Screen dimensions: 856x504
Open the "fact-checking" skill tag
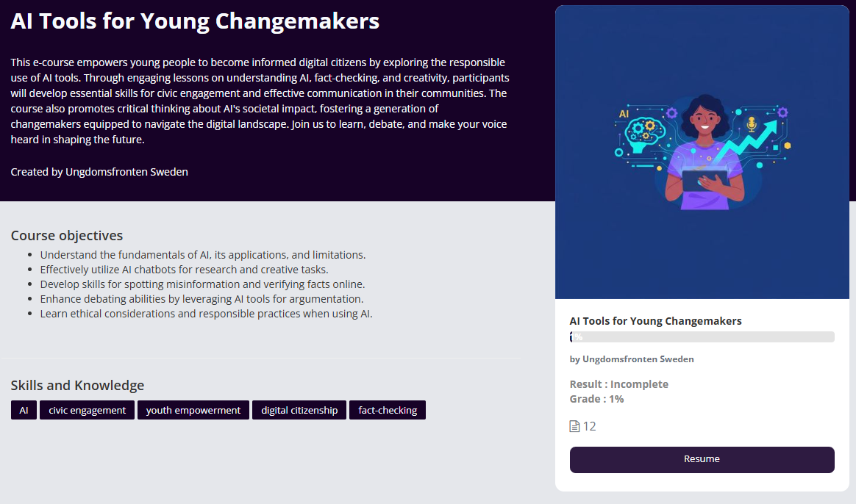pos(388,411)
